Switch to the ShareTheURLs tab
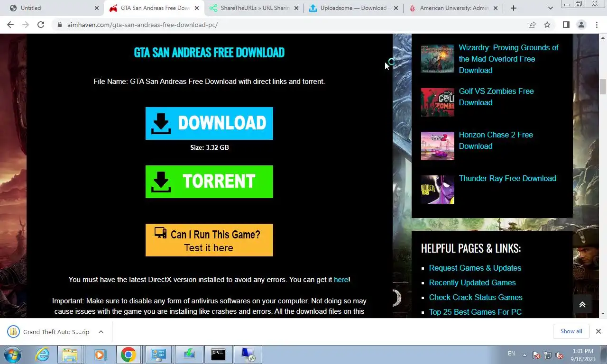The width and height of the screenshot is (607, 364). pos(254,8)
